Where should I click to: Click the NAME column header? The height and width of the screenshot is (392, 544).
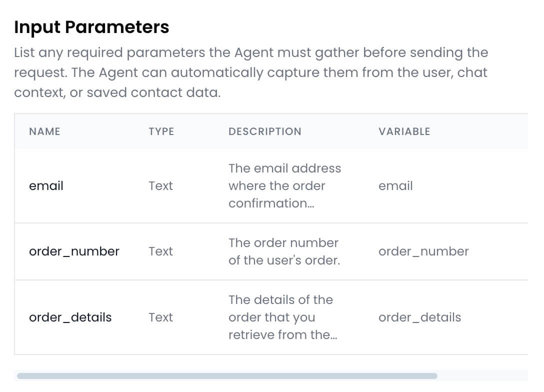[x=44, y=131]
